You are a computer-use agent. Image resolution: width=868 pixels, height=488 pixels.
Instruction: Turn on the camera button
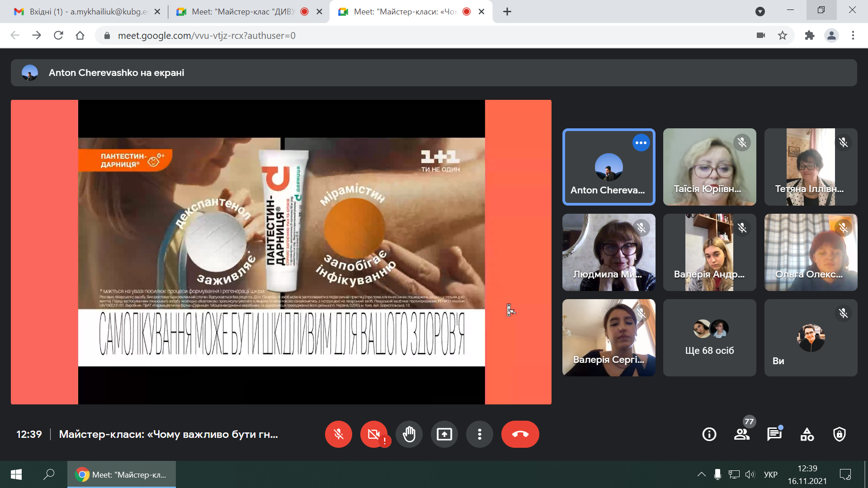(x=373, y=434)
